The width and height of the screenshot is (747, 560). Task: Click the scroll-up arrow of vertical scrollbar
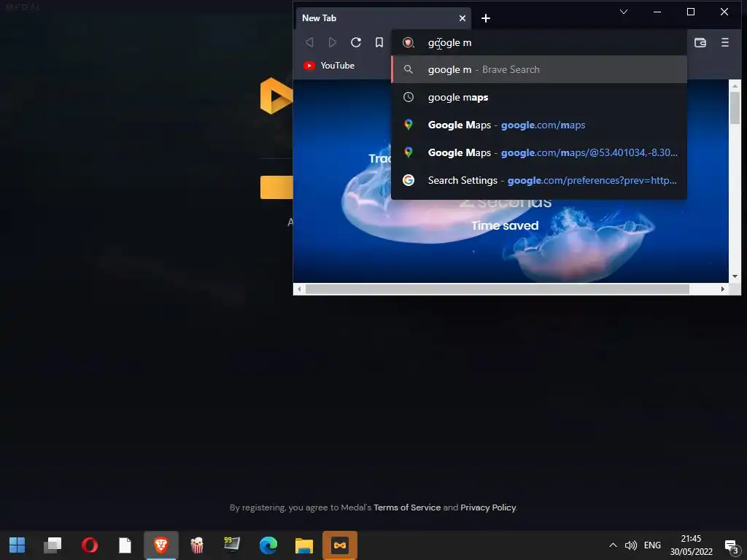click(735, 86)
